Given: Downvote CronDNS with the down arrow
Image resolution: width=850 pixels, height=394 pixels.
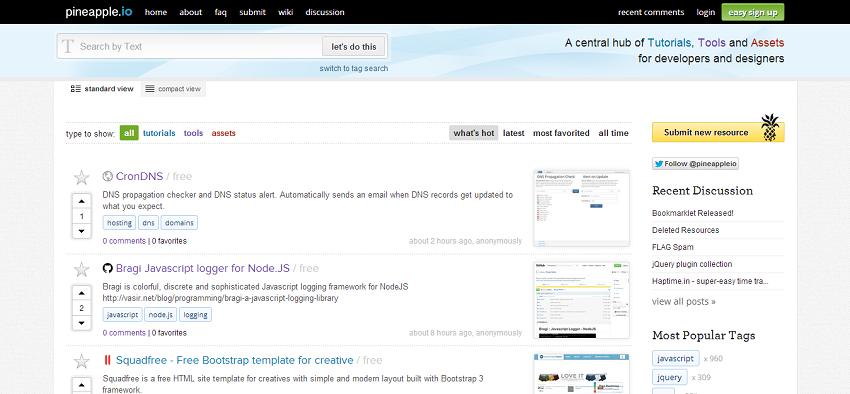Looking at the screenshot, I should coord(81,231).
